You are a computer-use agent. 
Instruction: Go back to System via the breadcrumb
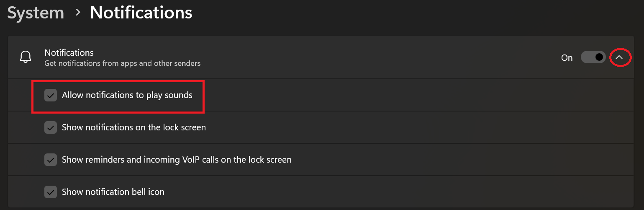(36, 13)
